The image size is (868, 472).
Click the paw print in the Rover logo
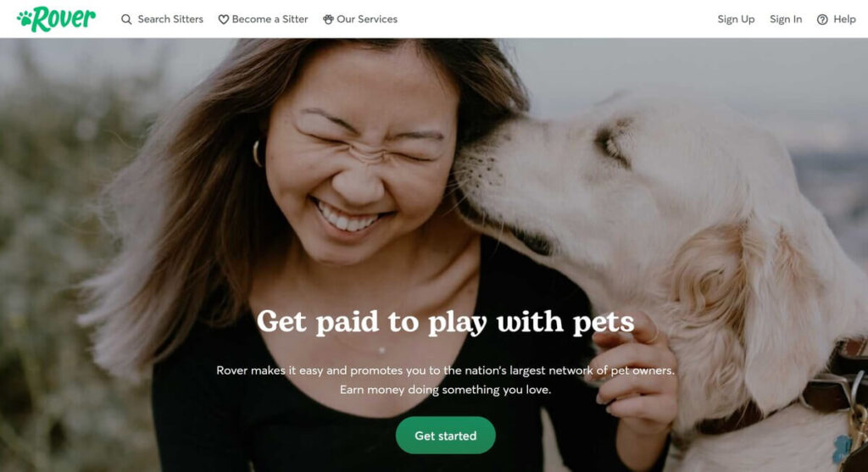25,20
